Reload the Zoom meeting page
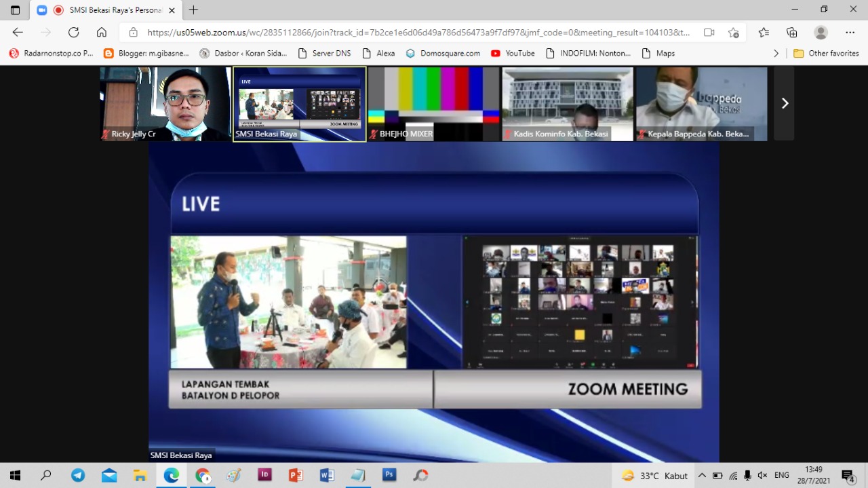 (73, 33)
